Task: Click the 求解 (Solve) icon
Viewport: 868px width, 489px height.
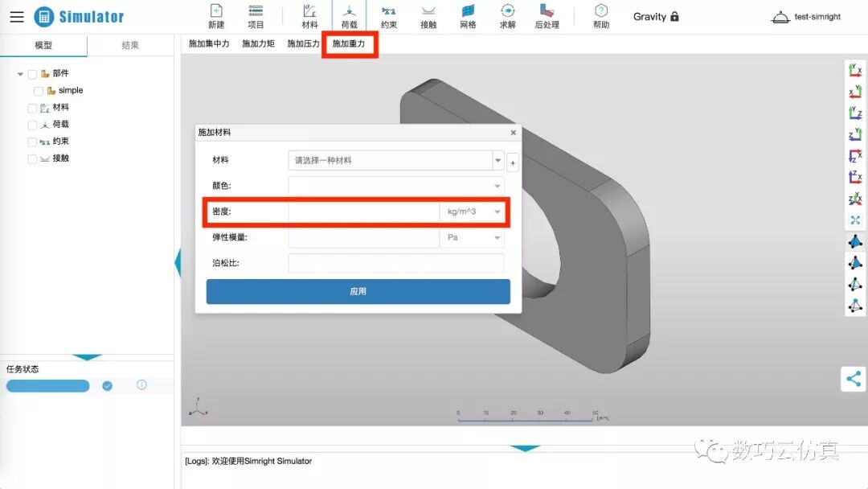Action: [x=507, y=16]
